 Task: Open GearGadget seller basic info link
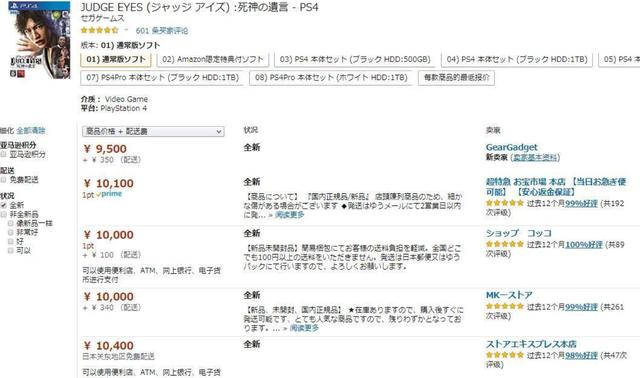(x=535, y=158)
